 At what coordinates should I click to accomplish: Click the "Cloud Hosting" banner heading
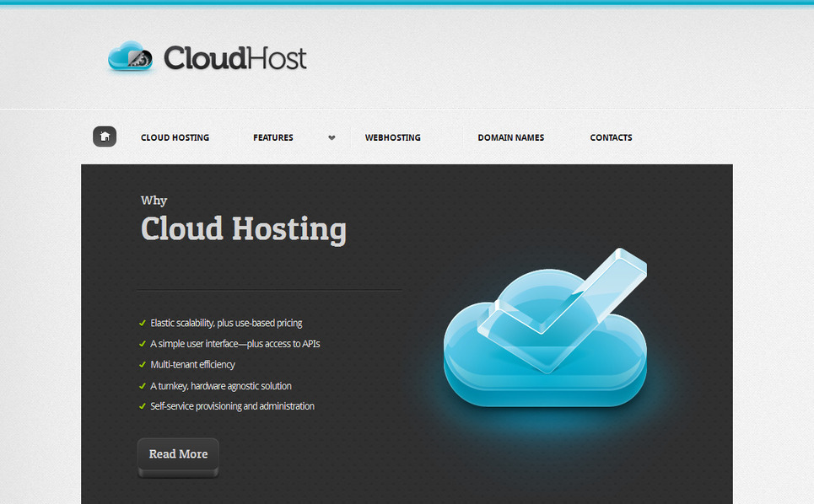(244, 229)
